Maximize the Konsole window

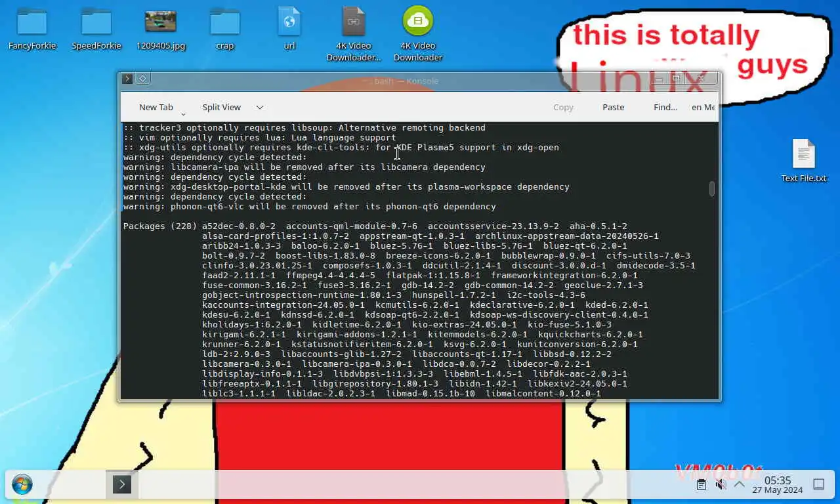676,79
